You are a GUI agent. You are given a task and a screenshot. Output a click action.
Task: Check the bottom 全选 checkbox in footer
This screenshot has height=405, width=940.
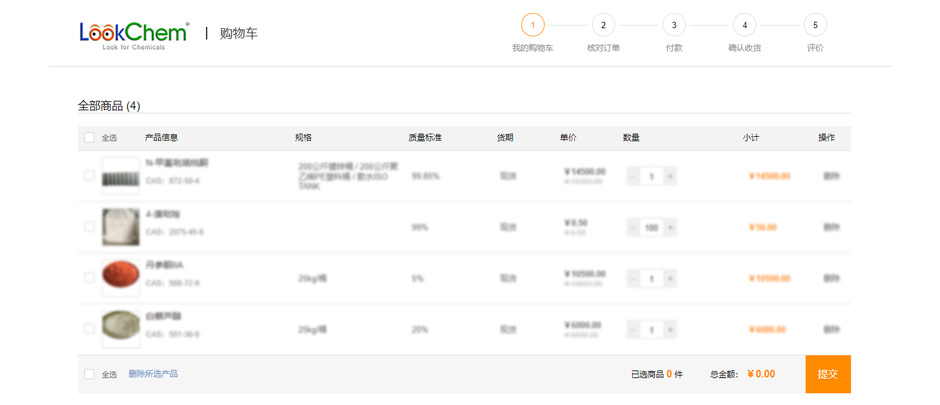point(89,374)
